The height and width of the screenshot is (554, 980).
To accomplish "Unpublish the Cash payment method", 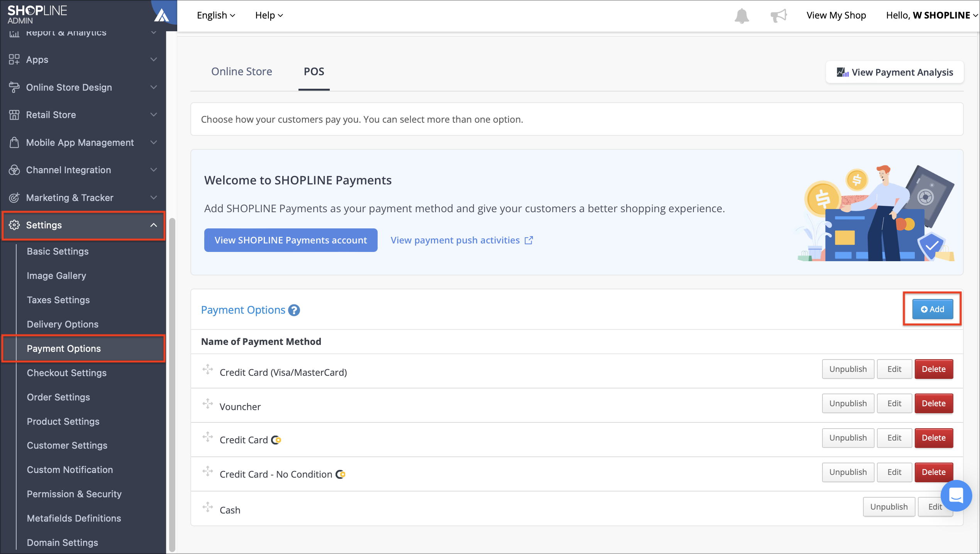I will (889, 507).
